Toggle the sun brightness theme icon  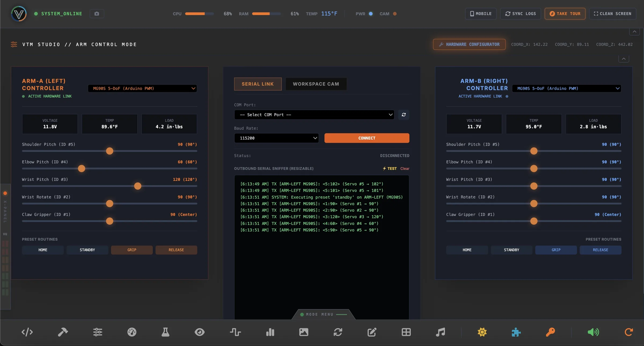point(482,332)
